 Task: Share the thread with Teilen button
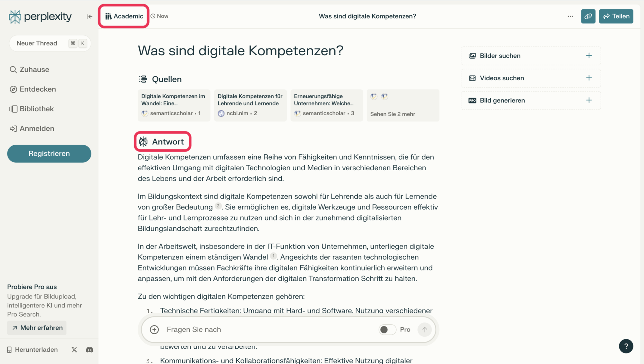click(616, 17)
